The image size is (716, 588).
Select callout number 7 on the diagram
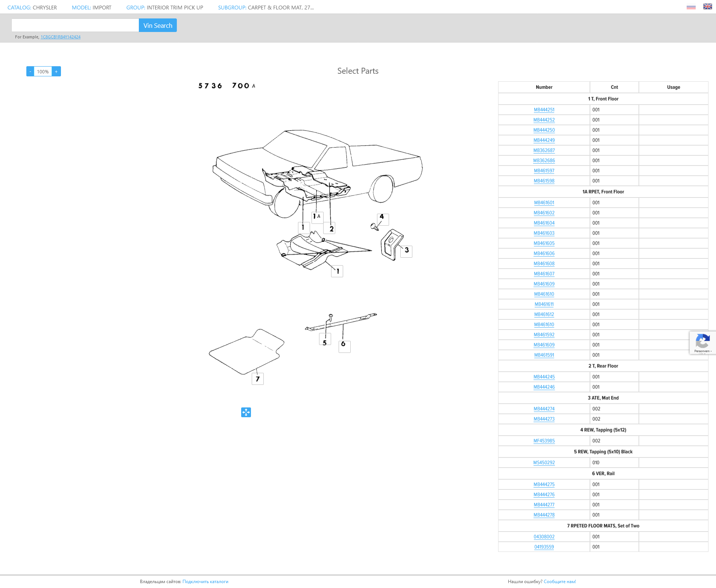click(x=258, y=379)
